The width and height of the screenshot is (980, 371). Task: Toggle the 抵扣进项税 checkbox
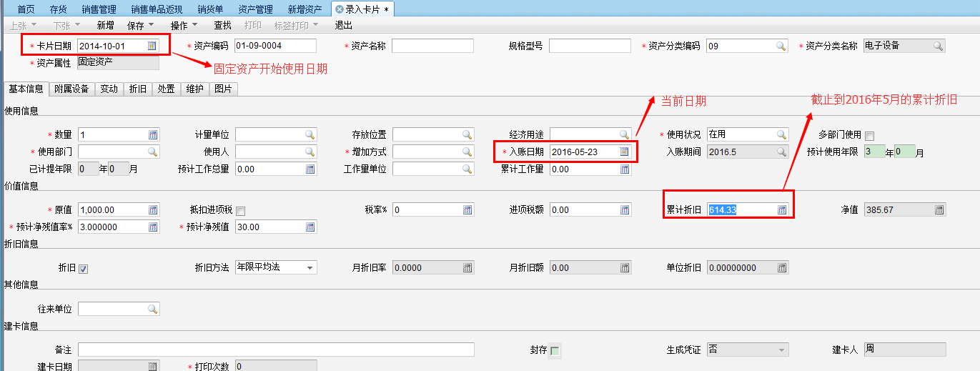(x=240, y=211)
